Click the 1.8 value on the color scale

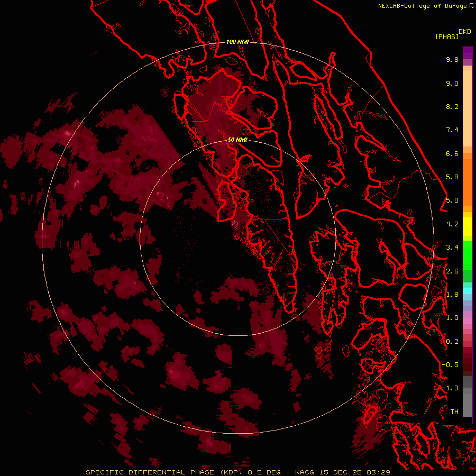pos(452,295)
